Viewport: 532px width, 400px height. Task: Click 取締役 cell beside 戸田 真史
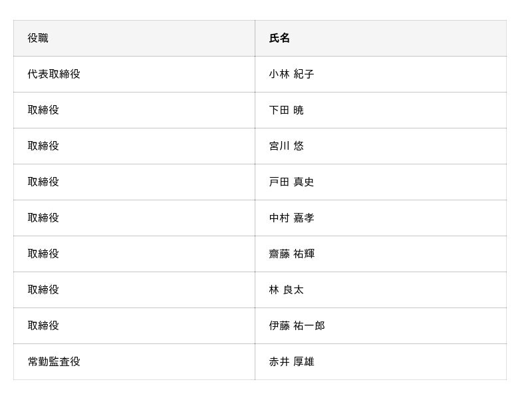pyautogui.click(x=43, y=182)
